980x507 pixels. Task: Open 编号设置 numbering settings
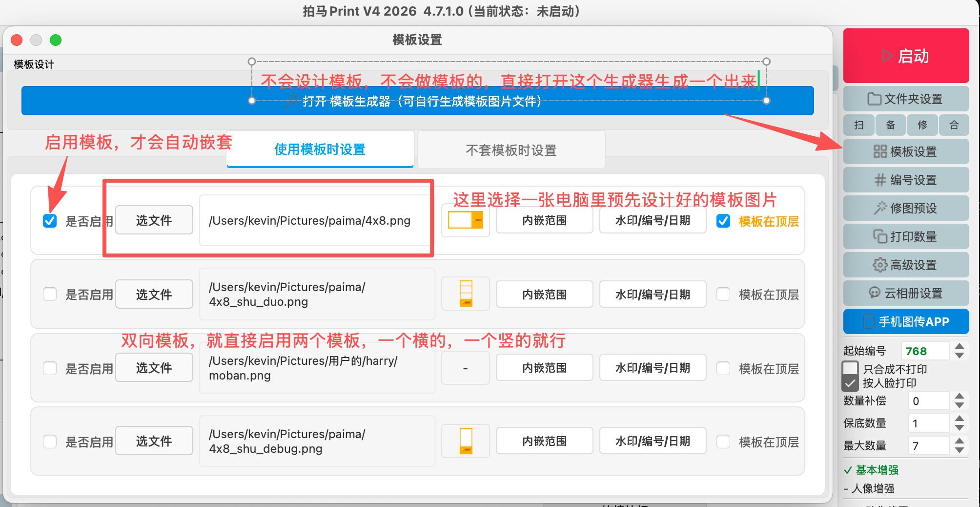coord(906,180)
